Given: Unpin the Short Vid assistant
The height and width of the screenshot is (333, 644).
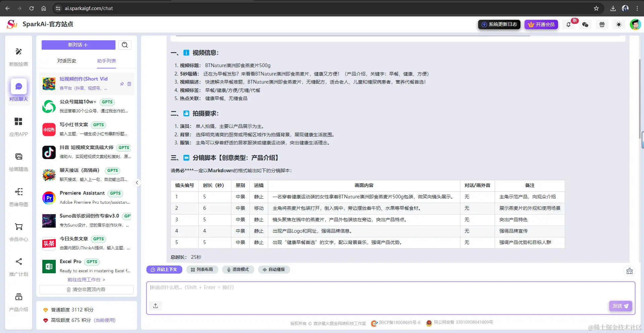Looking at the screenshot, I should click(122, 84).
